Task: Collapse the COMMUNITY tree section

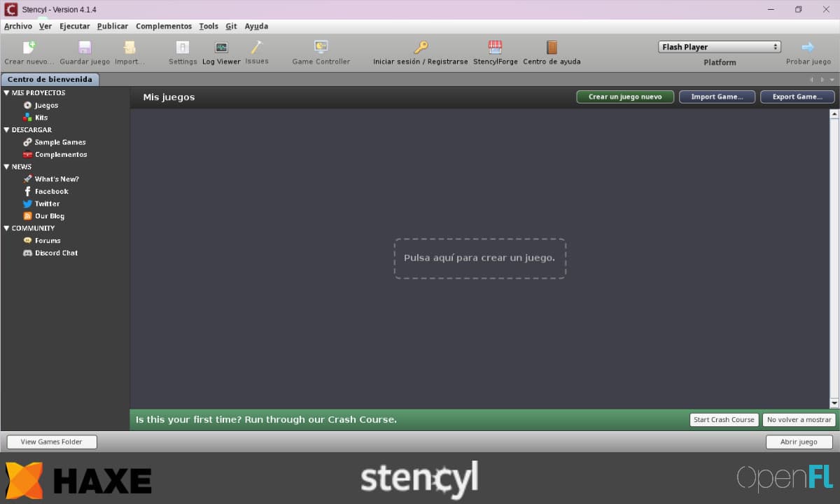Action: click(7, 228)
